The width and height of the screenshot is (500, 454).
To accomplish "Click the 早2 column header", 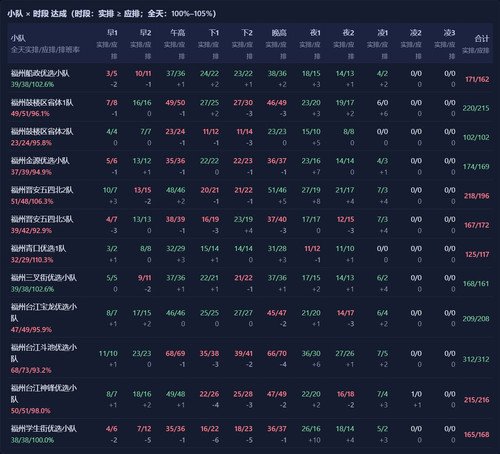I will (x=146, y=33).
